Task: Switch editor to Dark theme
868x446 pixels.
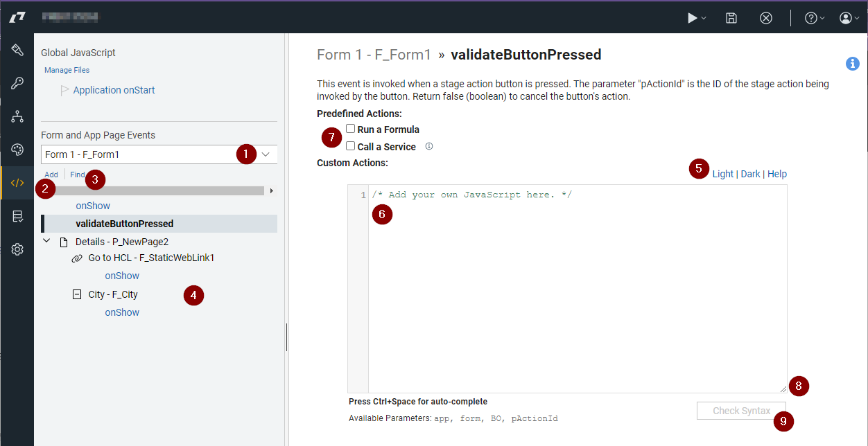Action: [750, 174]
